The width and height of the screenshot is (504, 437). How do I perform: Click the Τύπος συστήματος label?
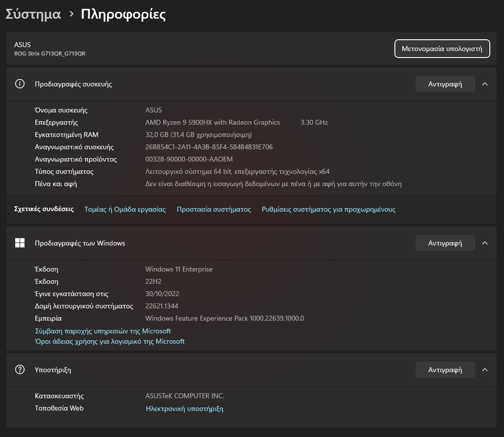click(64, 171)
